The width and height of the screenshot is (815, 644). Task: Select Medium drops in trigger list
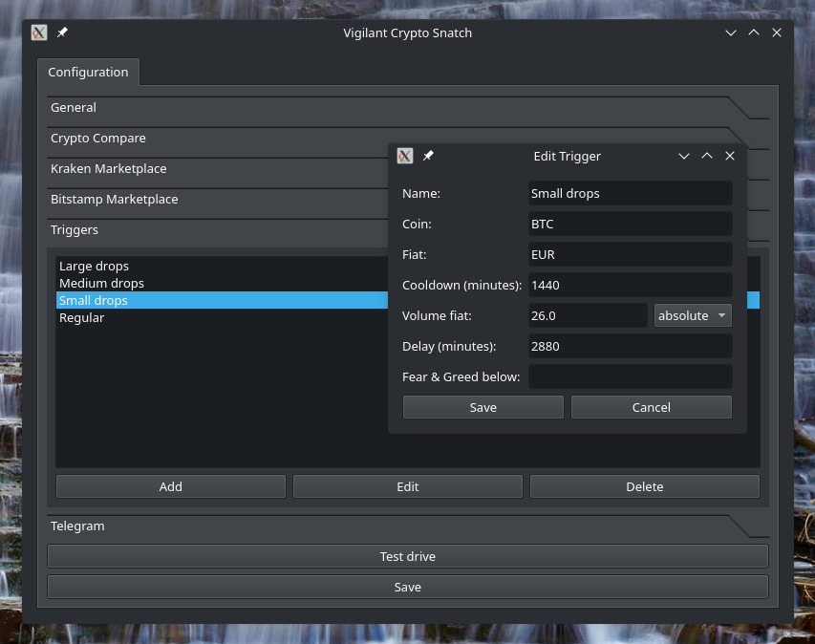(102, 283)
